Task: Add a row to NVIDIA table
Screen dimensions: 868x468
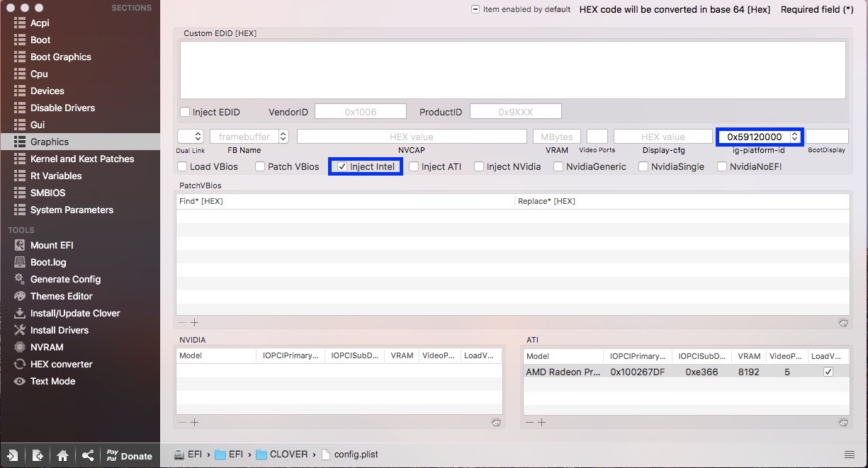Action: tap(194, 423)
